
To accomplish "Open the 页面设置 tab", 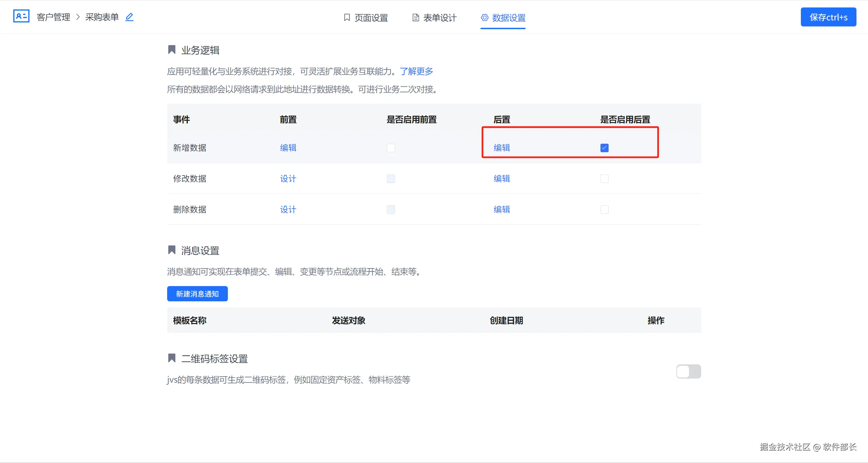I will [371, 18].
